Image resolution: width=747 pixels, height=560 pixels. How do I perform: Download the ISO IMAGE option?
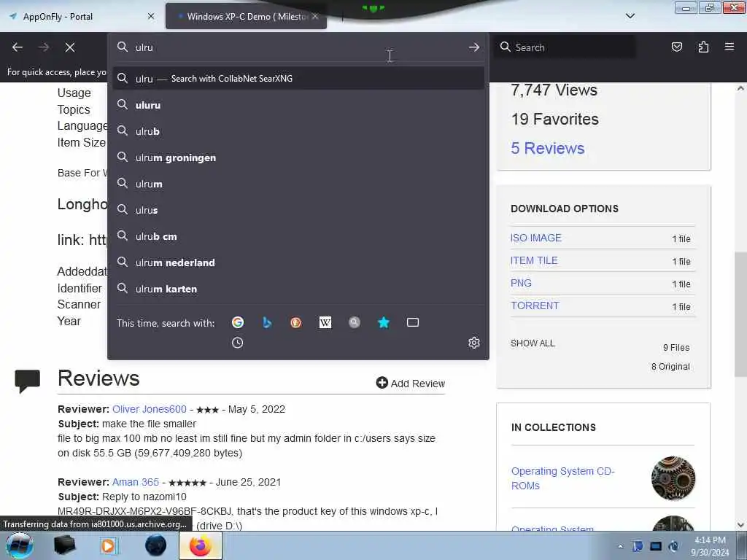[x=536, y=238]
